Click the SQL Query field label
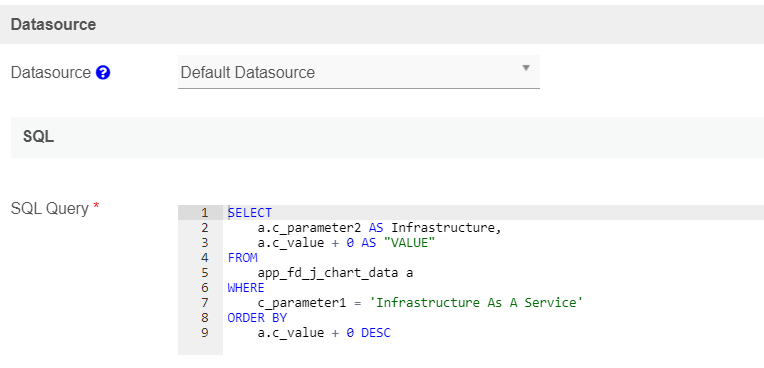 (x=50, y=209)
